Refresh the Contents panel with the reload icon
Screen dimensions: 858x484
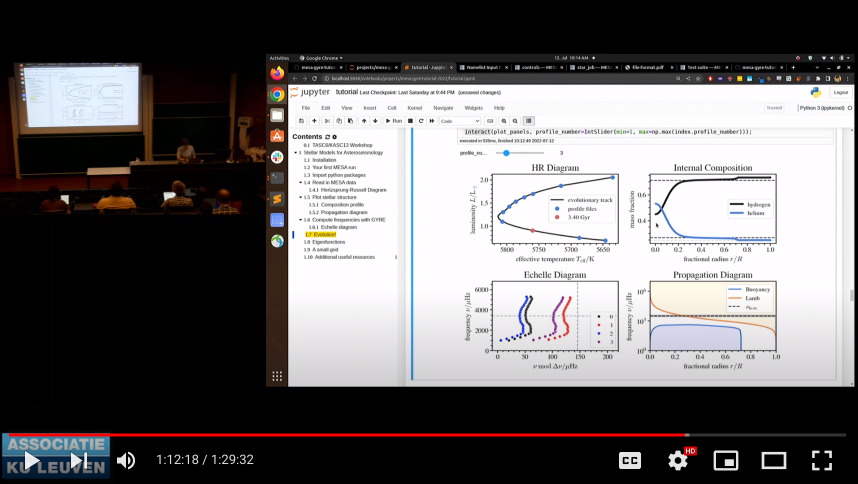(x=327, y=137)
